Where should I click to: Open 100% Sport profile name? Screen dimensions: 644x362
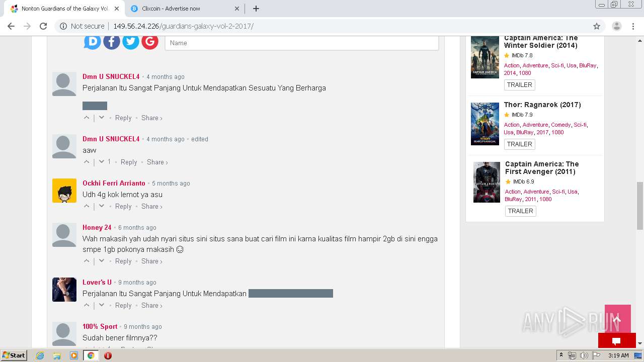pos(100,326)
